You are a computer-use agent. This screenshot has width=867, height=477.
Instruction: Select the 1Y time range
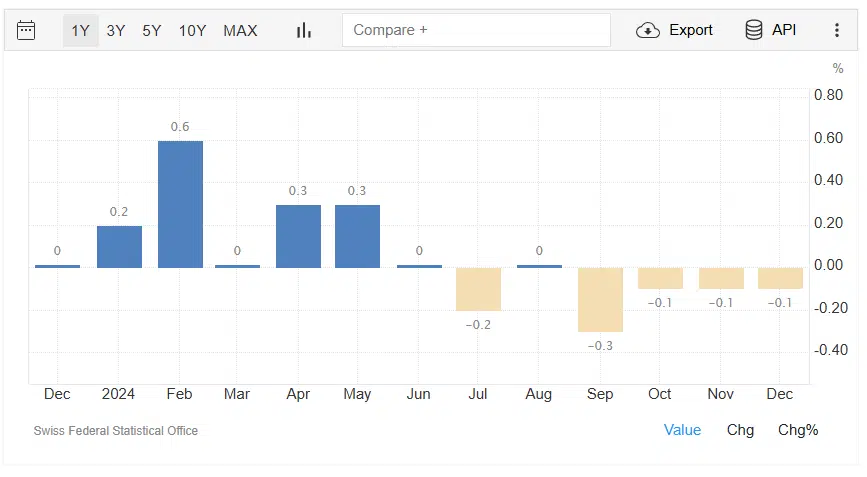pos(80,30)
